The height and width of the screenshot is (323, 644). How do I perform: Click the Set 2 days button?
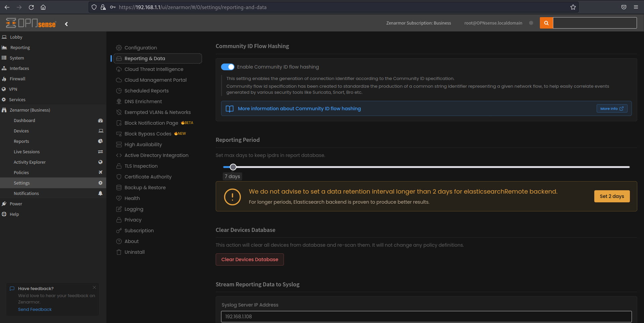(x=612, y=196)
